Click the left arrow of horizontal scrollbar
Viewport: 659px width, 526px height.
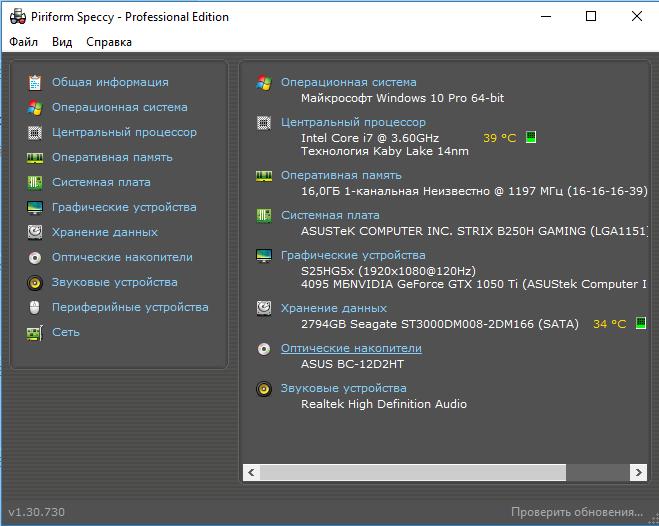251,472
